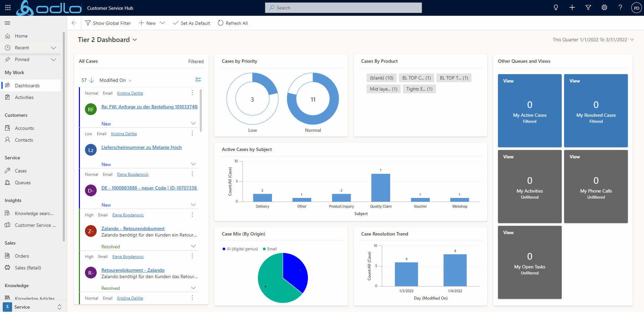The image size is (644, 312).
Task: Click the question mark help icon
Action: tap(620, 8)
